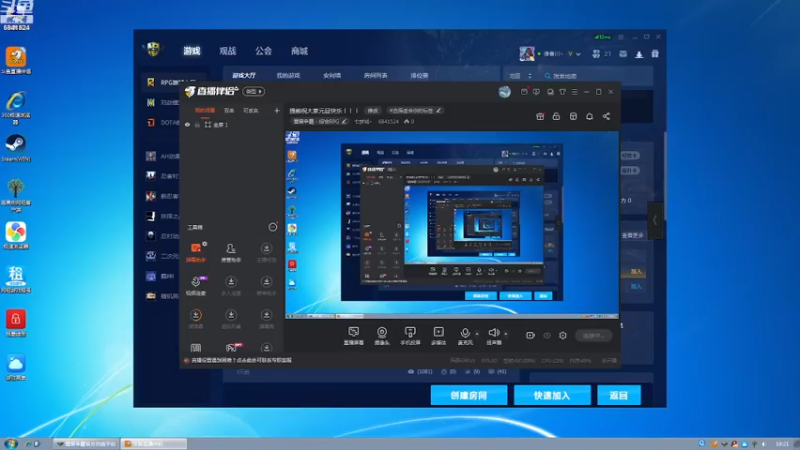Mute the 扬声器 speaker

pyautogui.click(x=493, y=336)
